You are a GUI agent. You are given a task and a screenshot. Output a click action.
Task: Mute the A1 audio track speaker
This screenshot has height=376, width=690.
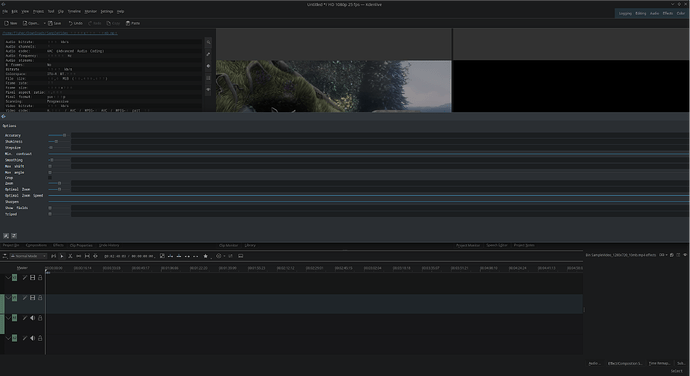tap(32, 318)
